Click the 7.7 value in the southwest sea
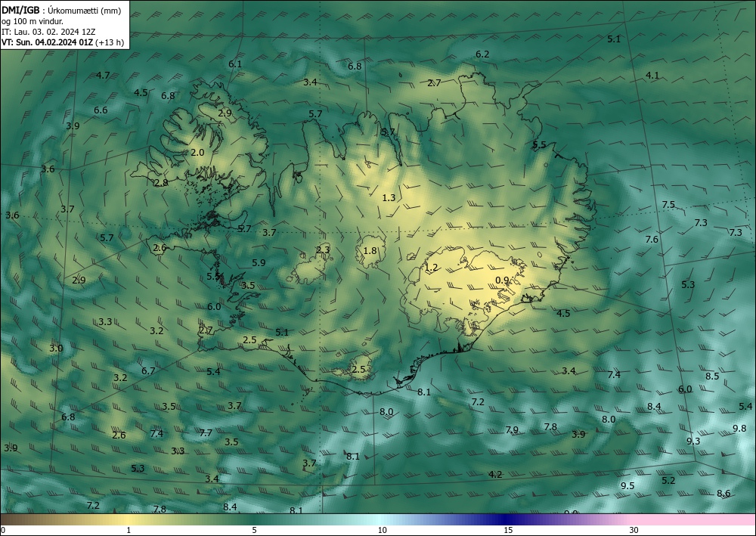Image resolution: width=756 pixels, height=536 pixels. (206, 433)
